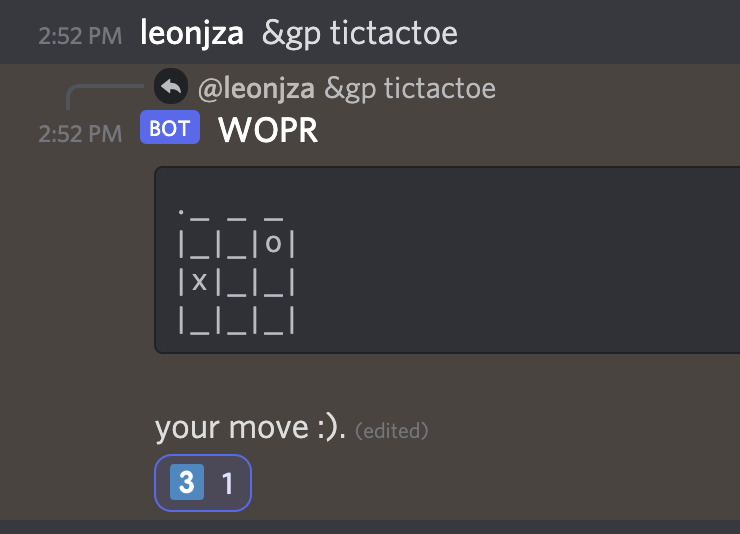Click the "your move :)." message text
The height and width of the screenshot is (534, 740).
pos(250,429)
